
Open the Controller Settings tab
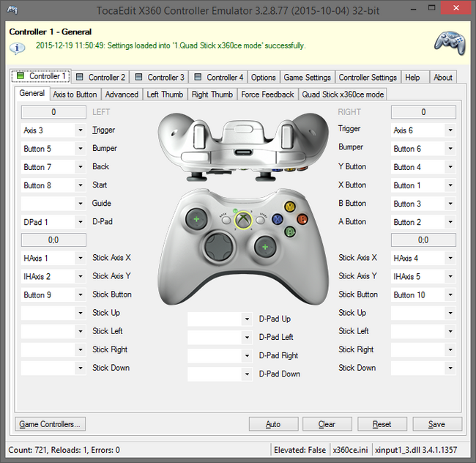pyautogui.click(x=368, y=77)
